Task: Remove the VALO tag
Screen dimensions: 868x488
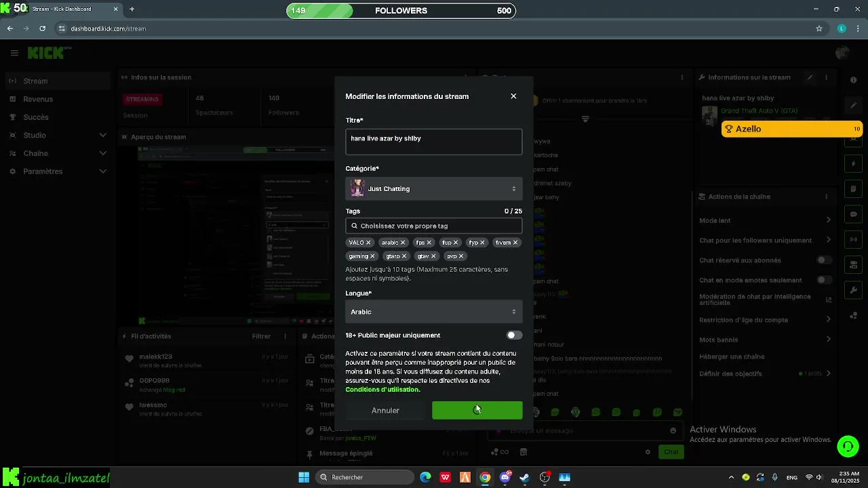Action: (368, 243)
